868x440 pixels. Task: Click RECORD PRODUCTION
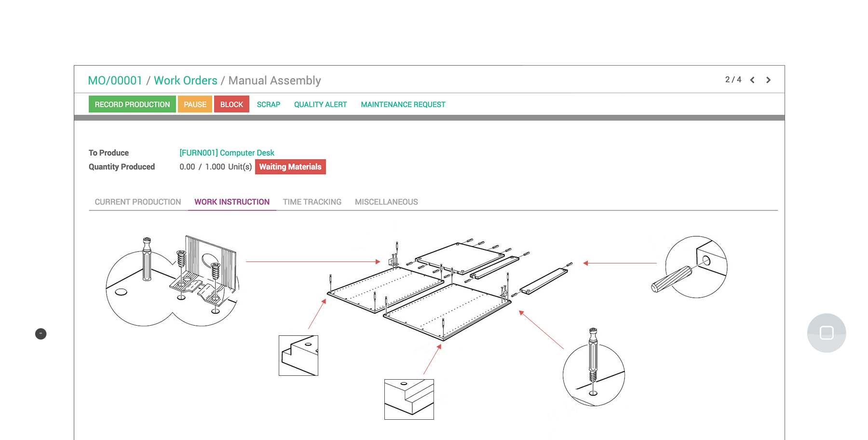[x=132, y=104]
